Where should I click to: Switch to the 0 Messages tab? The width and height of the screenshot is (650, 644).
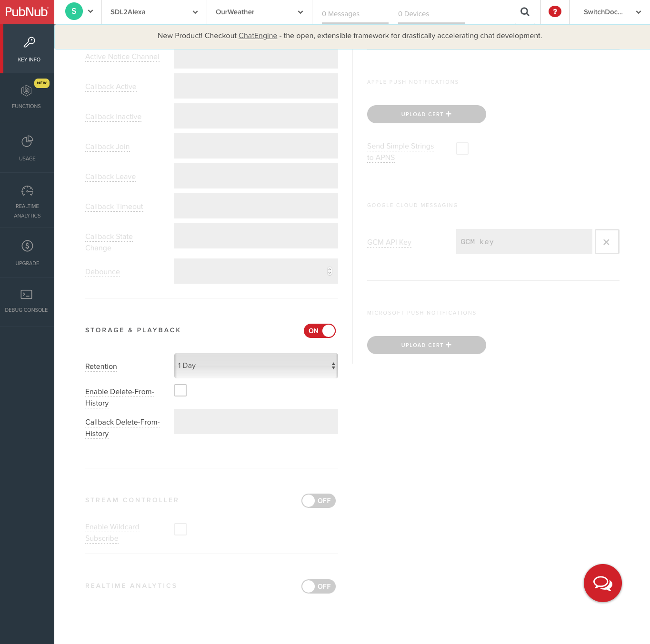tap(340, 14)
